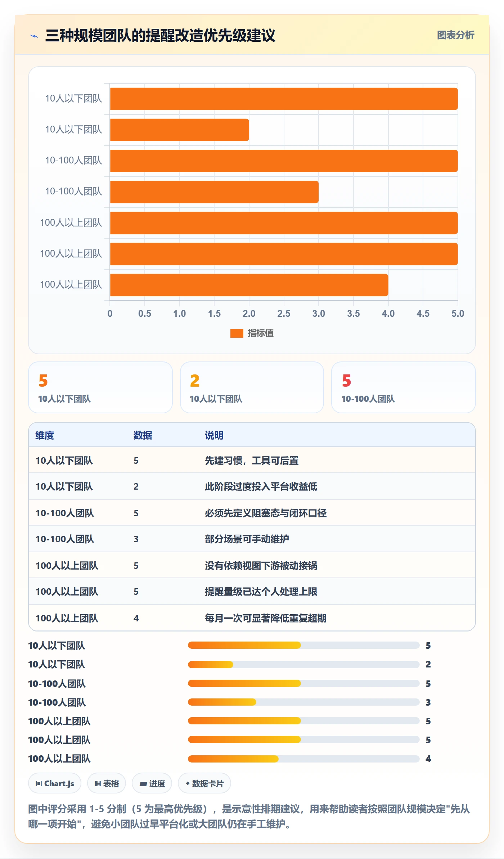Select the chart bar ending at 4.0
This screenshot has width=504, height=859.
(249, 285)
